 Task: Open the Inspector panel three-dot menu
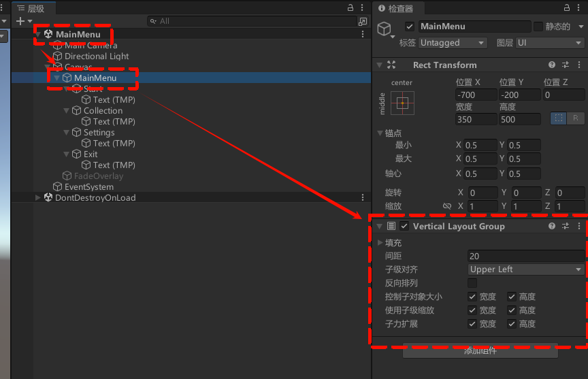(578, 7)
